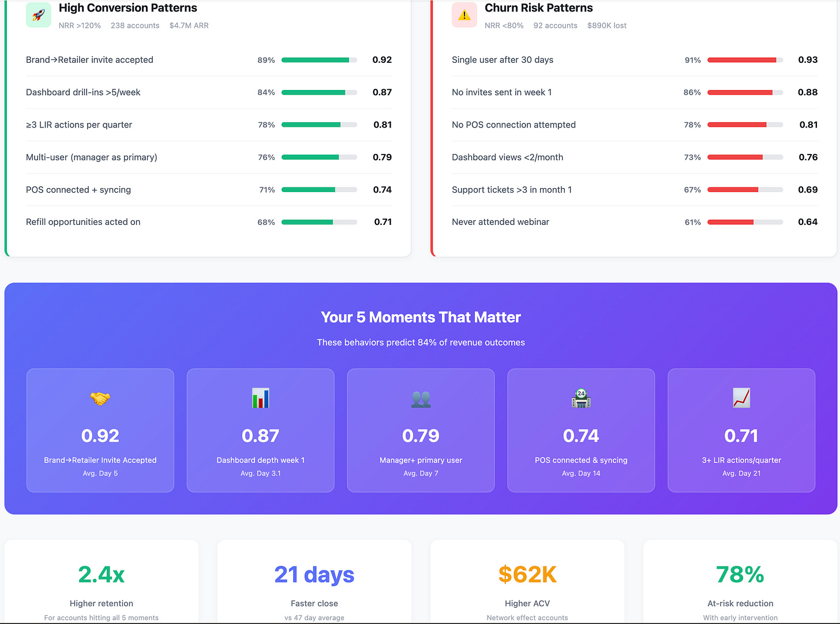
Task: Click the 'With early intervention' caption
Action: (x=740, y=618)
